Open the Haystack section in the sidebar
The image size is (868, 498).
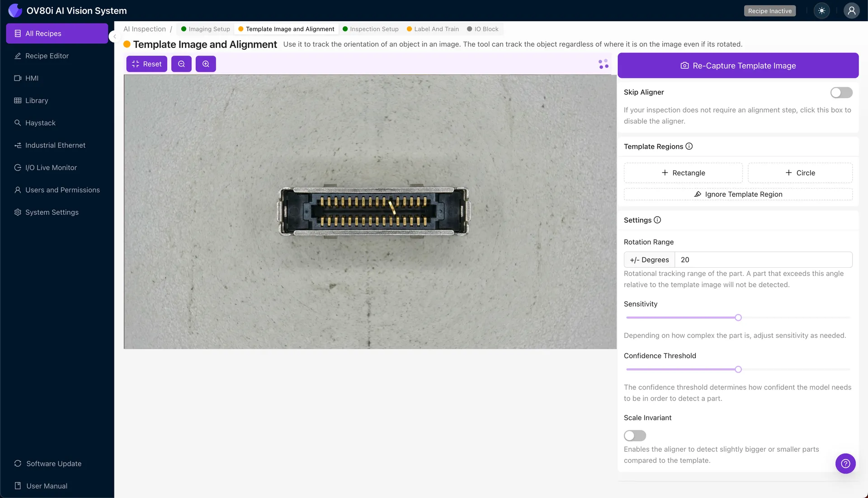pos(40,123)
